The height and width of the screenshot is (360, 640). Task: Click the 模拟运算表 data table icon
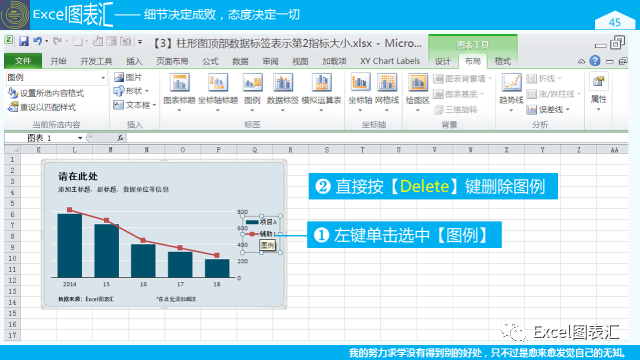321,82
